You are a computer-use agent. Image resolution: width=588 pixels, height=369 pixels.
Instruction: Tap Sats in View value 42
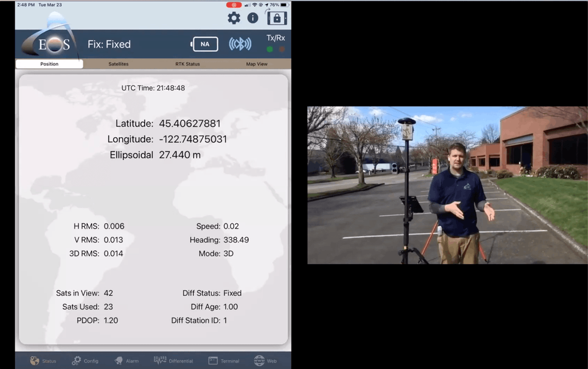(108, 293)
